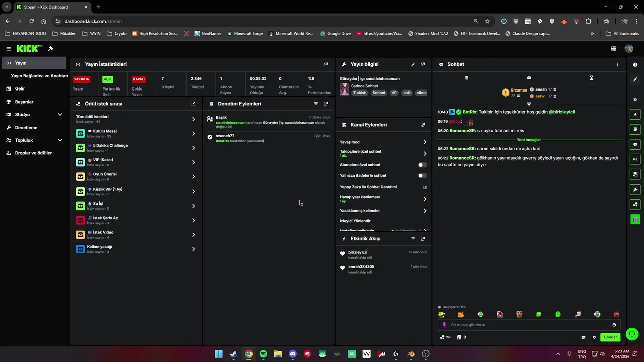Pop out the Yayın İstatistikleri panel
Image resolution: width=644 pixels, height=362 pixels.
click(x=326, y=64)
